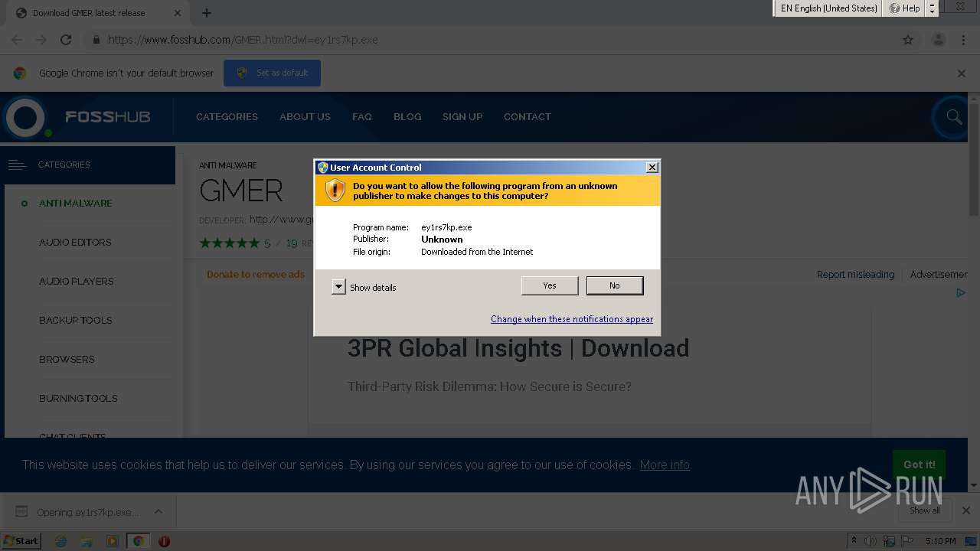Screen dimensions: 980x551
Task: Click Got it! on the cookie banner
Action: tap(919, 465)
